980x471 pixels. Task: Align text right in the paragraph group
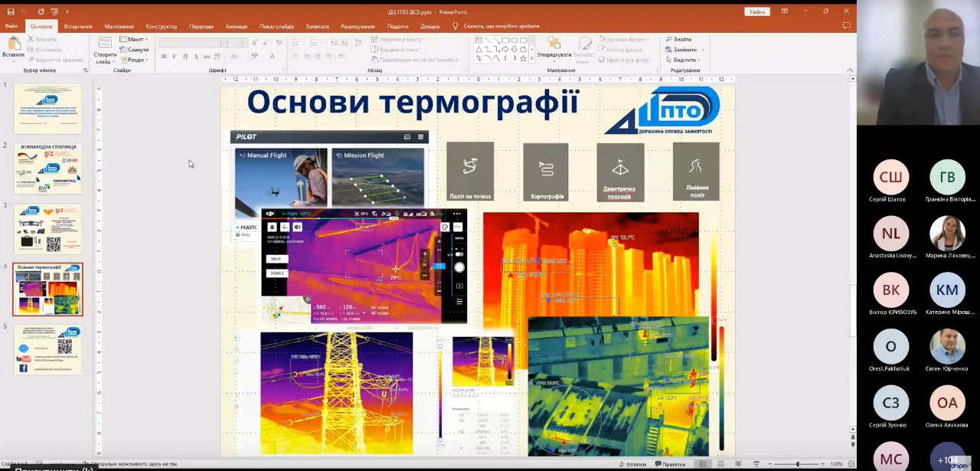(317, 56)
